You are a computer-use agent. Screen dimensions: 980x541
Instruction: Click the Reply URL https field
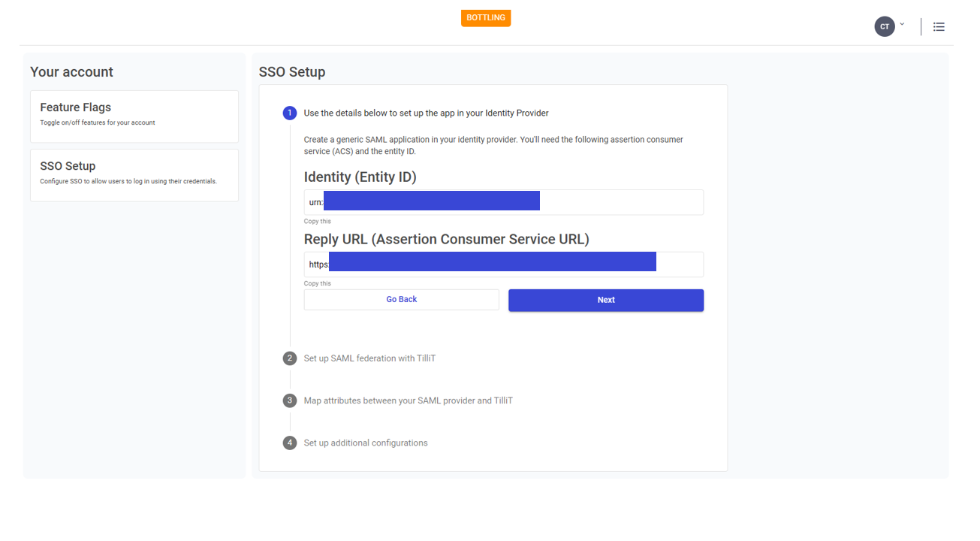[x=503, y=264]
